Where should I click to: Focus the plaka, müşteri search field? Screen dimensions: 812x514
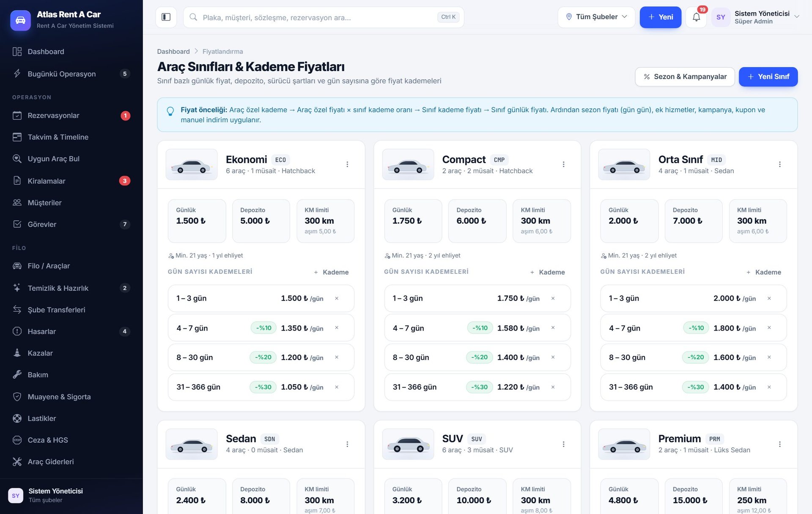pos(324,17)
